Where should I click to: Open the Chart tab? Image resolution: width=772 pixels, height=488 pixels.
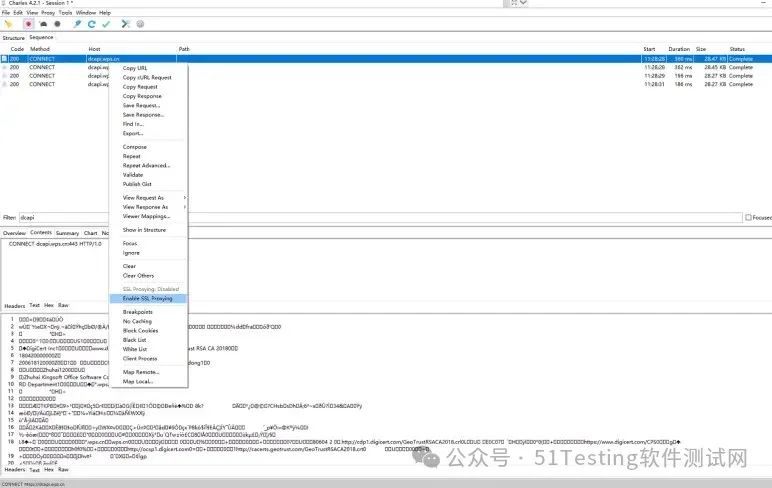(x=91, y=233)
